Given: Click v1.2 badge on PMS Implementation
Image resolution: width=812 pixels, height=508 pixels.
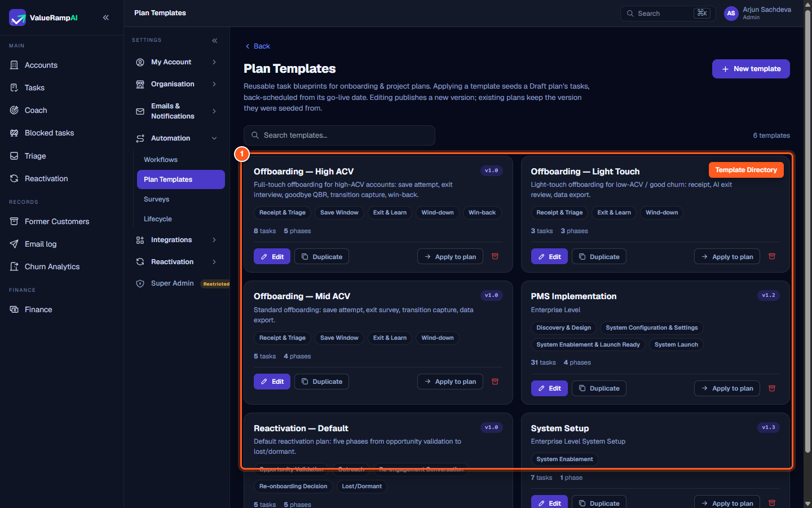Looking at the screenshot, I should [x=769, y=295].
